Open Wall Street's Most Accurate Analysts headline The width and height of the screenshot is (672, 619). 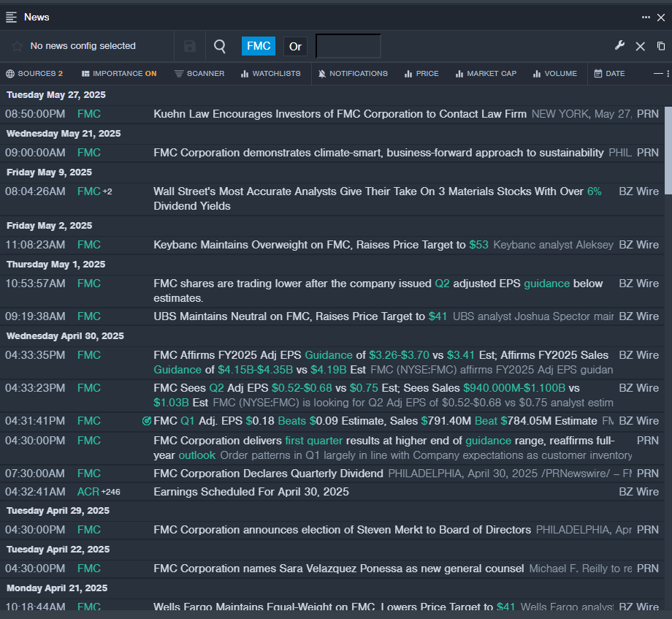click(377, 199)
